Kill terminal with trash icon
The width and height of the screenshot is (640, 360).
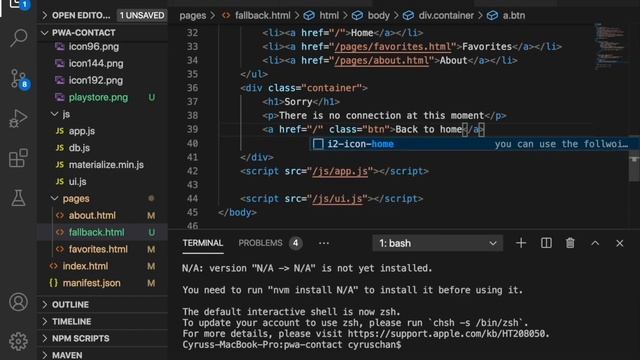tap(570, 243)
